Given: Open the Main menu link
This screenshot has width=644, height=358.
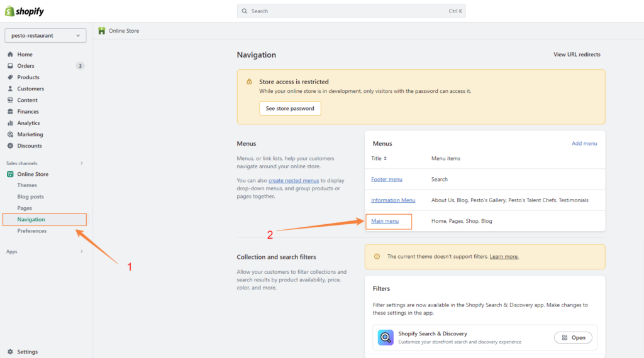Looking at the screenshot, I should tap(385, 221).
